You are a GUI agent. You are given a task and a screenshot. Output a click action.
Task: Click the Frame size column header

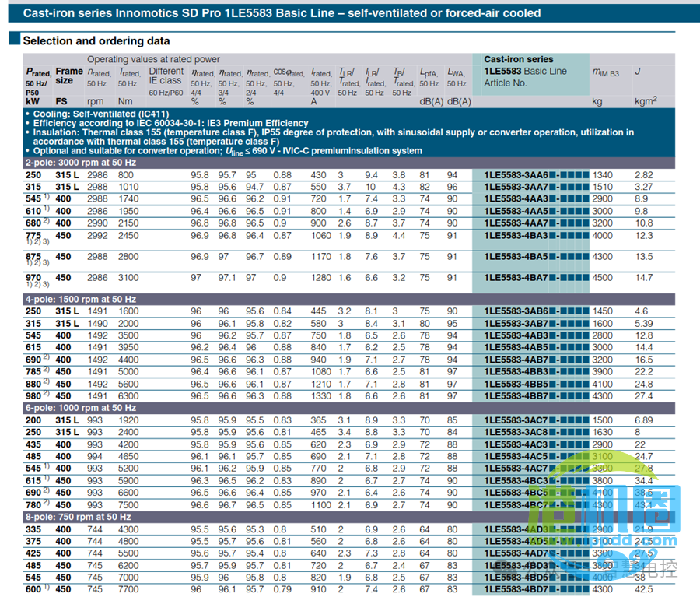(x=69, y=76)
